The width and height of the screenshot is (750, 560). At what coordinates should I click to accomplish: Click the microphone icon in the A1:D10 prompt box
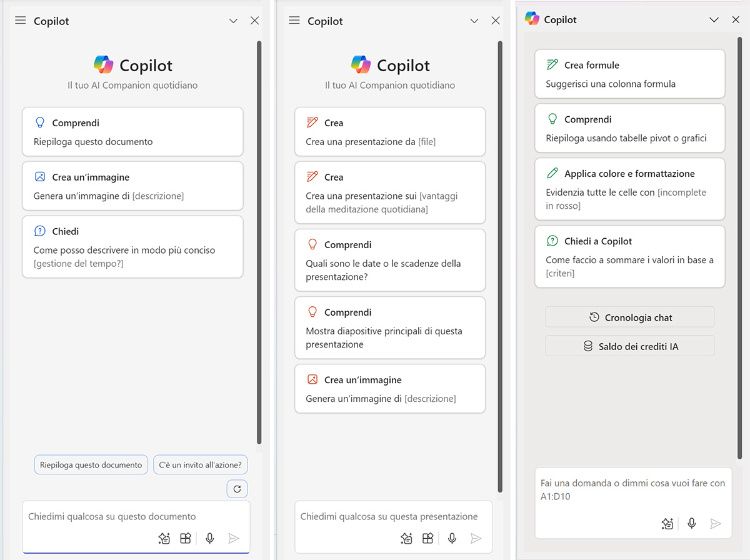(692, 524)
